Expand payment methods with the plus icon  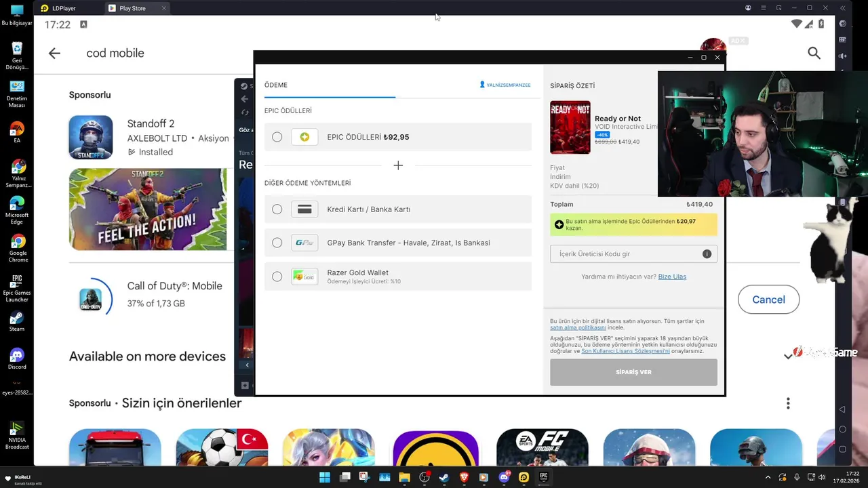point(398,165)
